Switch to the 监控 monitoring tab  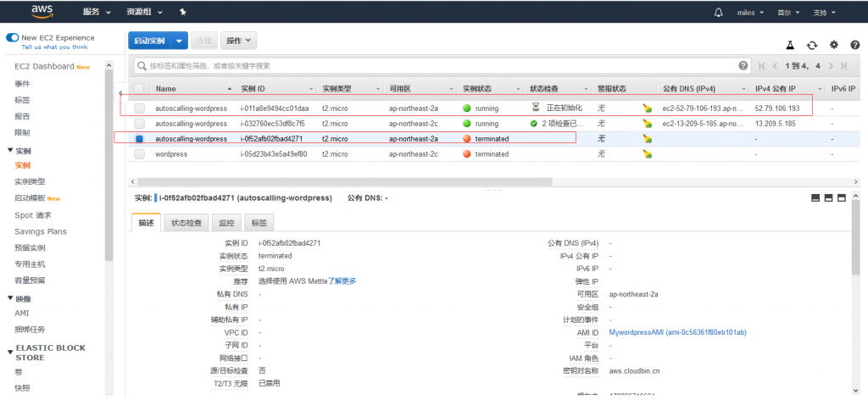click(226, 224)
